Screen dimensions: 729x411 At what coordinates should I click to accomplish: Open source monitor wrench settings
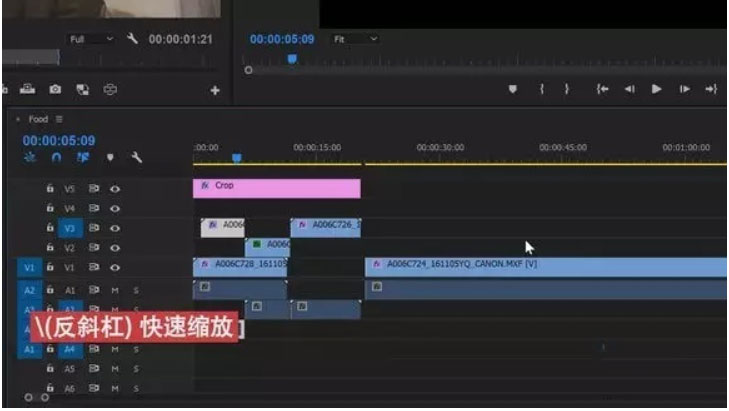132,39
